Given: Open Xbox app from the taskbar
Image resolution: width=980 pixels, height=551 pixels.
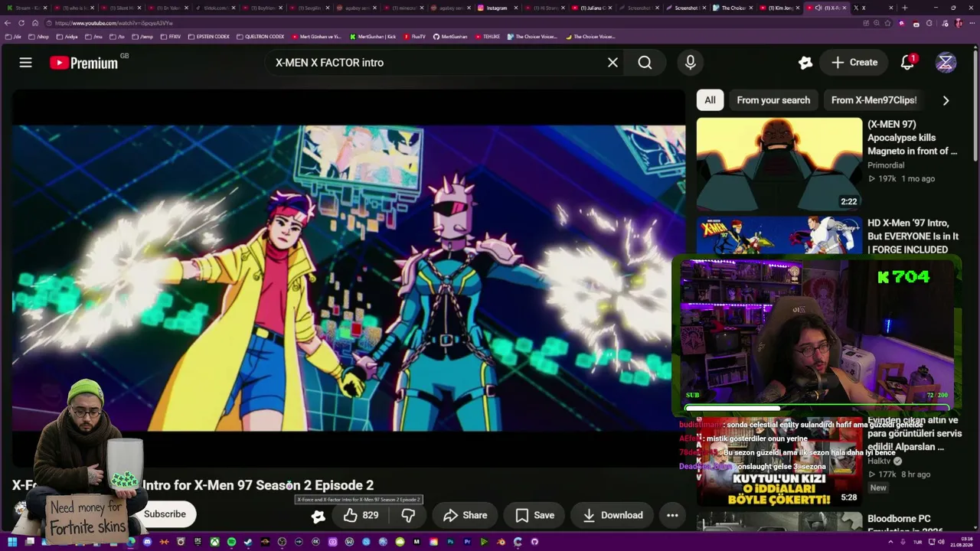Looking at the screenshot, I should 214,542.
